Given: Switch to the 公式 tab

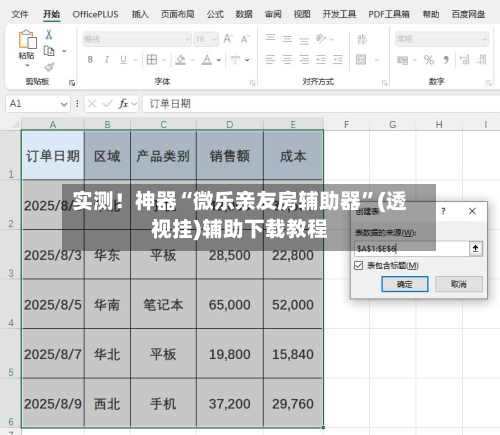Looking at the screenshot, I should pyautogui.click(x=215, y=14).
